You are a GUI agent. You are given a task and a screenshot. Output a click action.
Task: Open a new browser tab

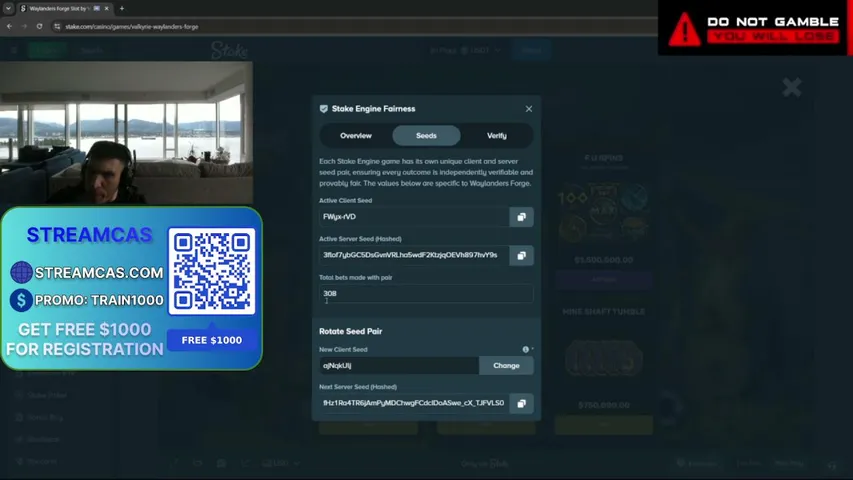[x=122, y=8]
